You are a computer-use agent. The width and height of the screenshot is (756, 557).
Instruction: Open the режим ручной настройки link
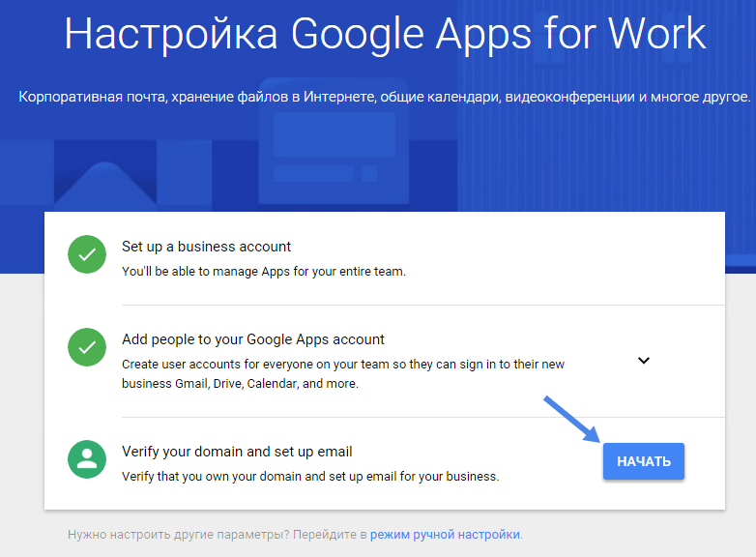pos(445,534)
